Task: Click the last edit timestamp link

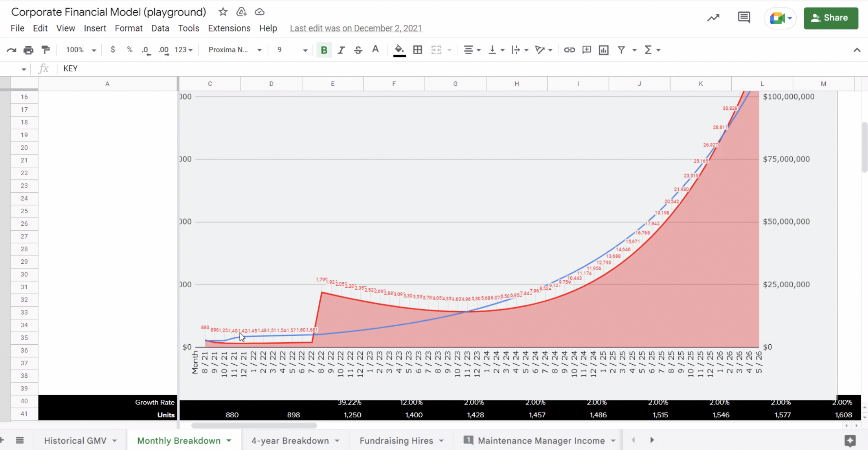Action: click(x=355, y=28)
